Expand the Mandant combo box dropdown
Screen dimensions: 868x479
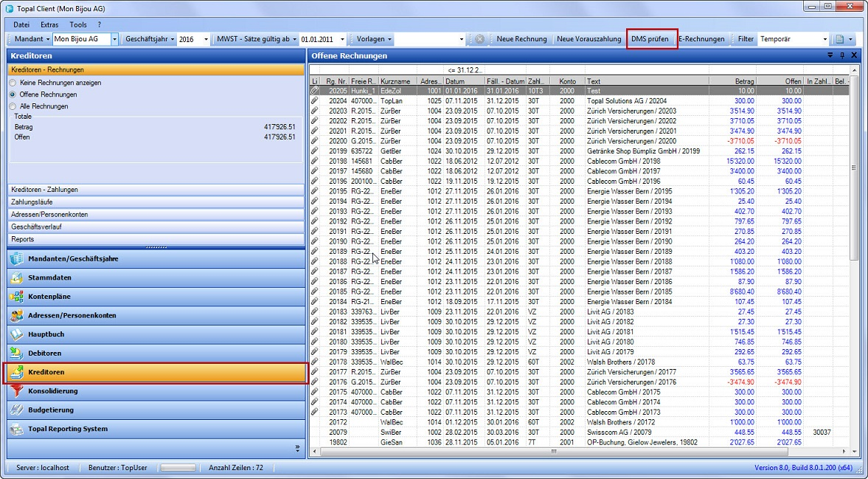(x=114, y=39)
